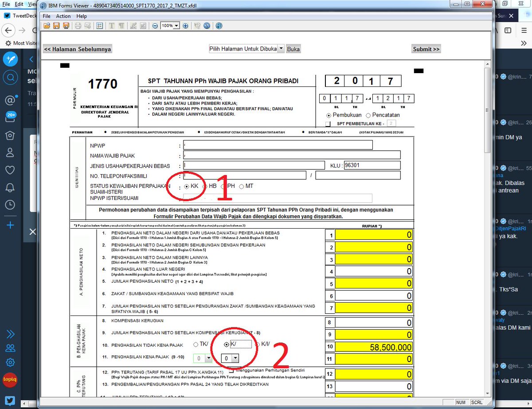The height and width of the screenshot is (409, 532).
Task: Click the Zoom in plus icon
Action: pos(185,26)
